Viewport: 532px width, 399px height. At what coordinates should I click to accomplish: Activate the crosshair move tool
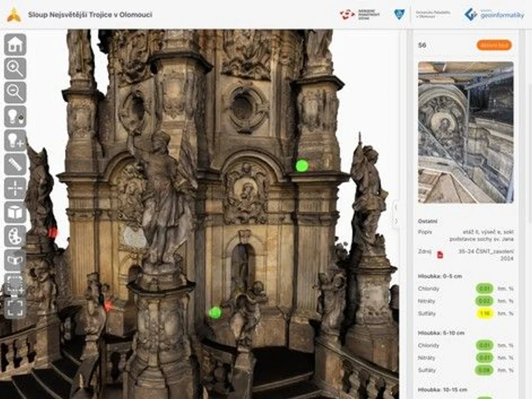tap(15, 188)
